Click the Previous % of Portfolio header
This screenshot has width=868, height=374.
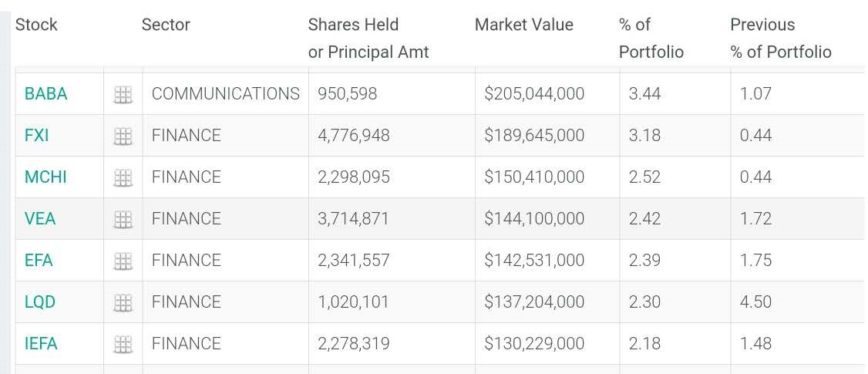click(x=780, y=38)
